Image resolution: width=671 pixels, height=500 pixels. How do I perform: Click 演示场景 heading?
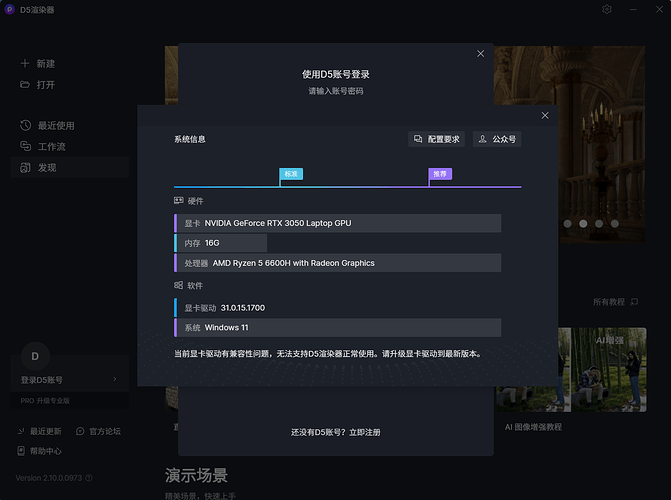coord(196,475)
